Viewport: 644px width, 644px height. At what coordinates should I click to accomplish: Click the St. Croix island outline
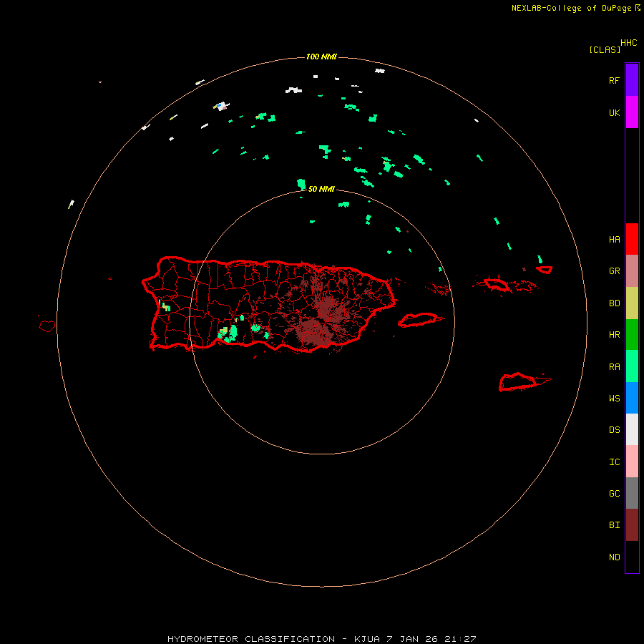[x=517, y=381]
